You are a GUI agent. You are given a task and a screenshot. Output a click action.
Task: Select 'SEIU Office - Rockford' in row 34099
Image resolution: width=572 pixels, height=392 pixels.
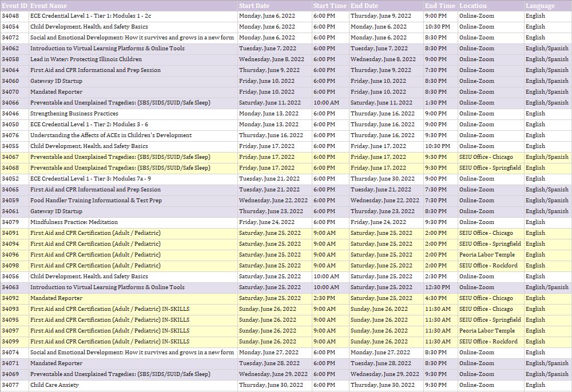[488, 341]
